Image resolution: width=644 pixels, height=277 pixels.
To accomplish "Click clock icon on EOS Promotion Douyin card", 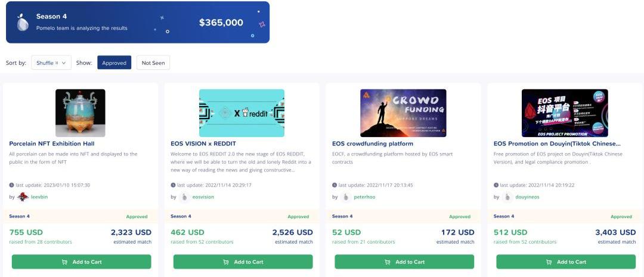I will click(x=496, y=185).
